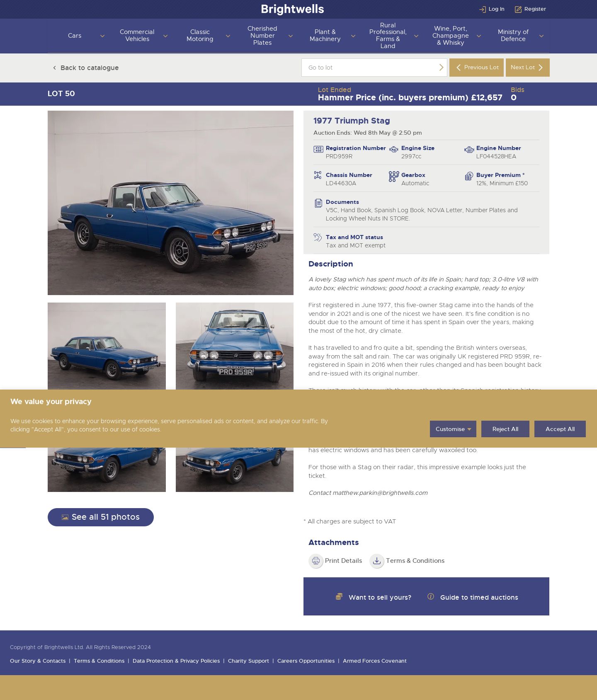Open footer Terms & Conditions link
Image resolution: width=597 pixels, height=700 pixels.
pyautogui.click(x=99, y=661)
